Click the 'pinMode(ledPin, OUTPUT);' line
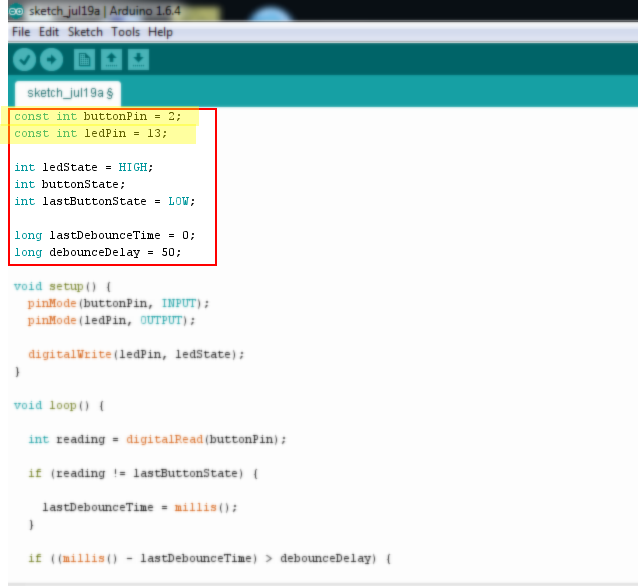The height and width of the screenshot is (586, 638). (x=111, y=321)
